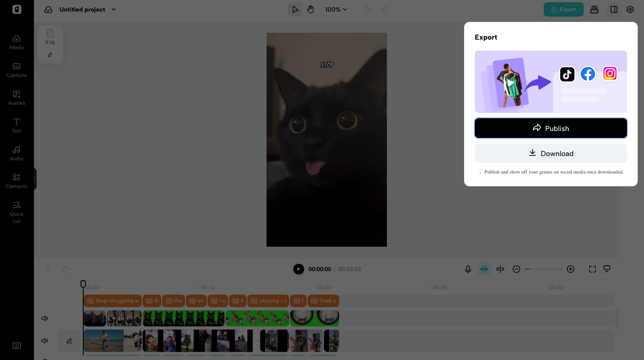Click the Publish button
Screen dimensions: 644x360
[x=550, y=128]
